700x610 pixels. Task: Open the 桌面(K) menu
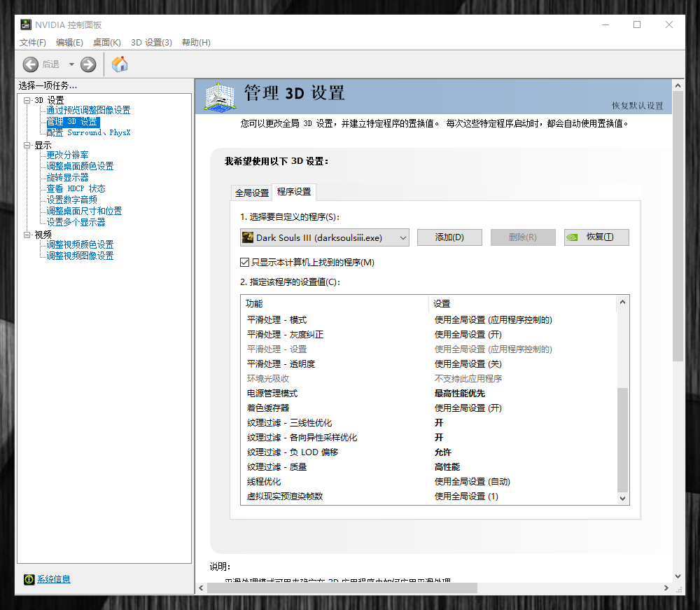pyautogui.click(x=106, y=43)
